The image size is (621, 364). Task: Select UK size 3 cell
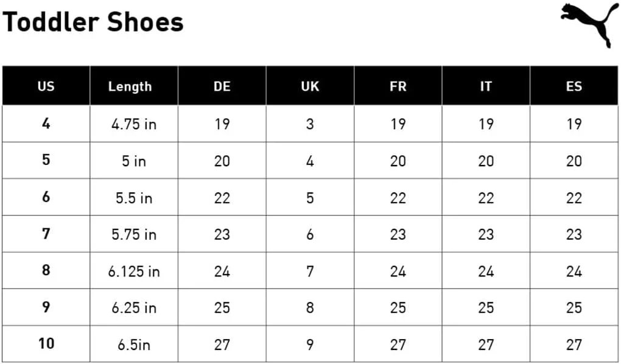click(x=310, y=124)
